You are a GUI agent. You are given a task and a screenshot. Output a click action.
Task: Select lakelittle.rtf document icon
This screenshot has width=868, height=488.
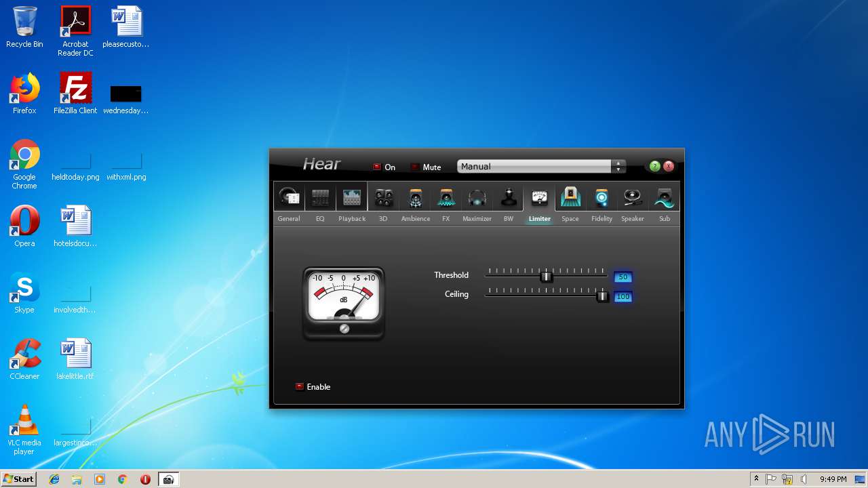75,359
